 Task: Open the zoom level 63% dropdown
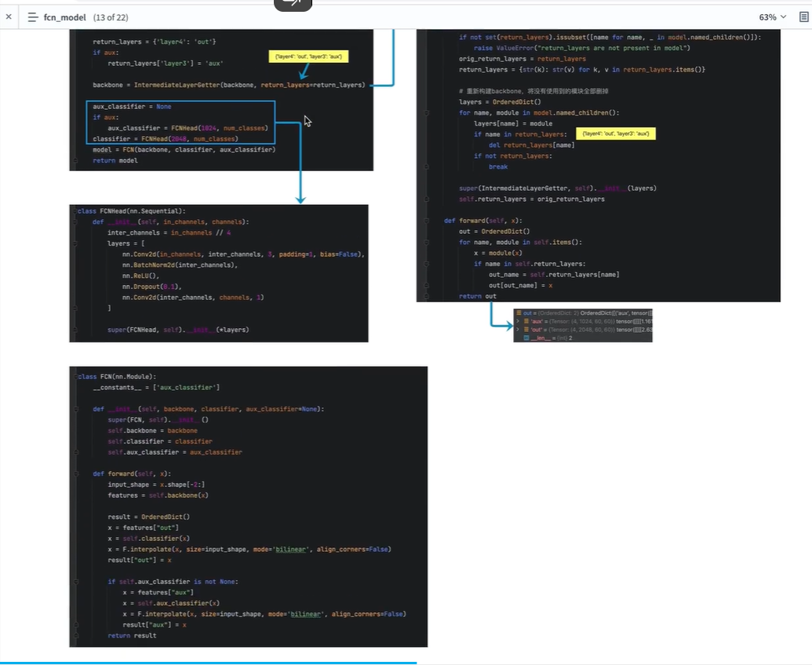click(773, 17)
